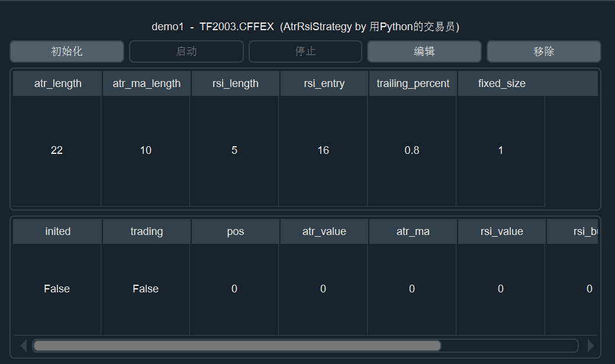
Task: Click the right scroll arrow
Action: pyautogui.click(x=590, y=346)
